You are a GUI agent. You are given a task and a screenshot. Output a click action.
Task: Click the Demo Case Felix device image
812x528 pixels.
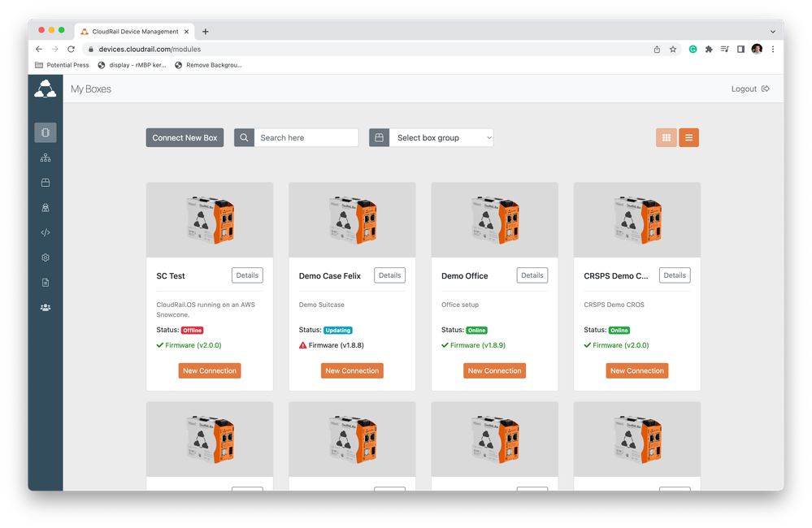click(x=352, y=220)
